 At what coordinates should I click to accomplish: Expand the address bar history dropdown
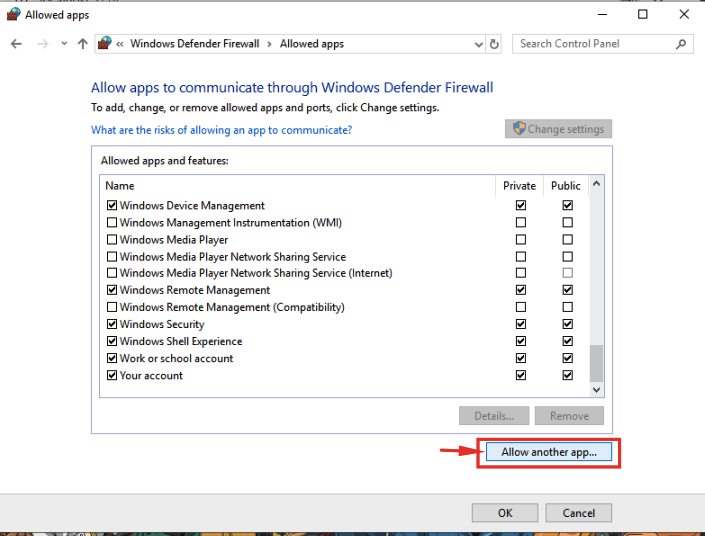coord(478,44)
